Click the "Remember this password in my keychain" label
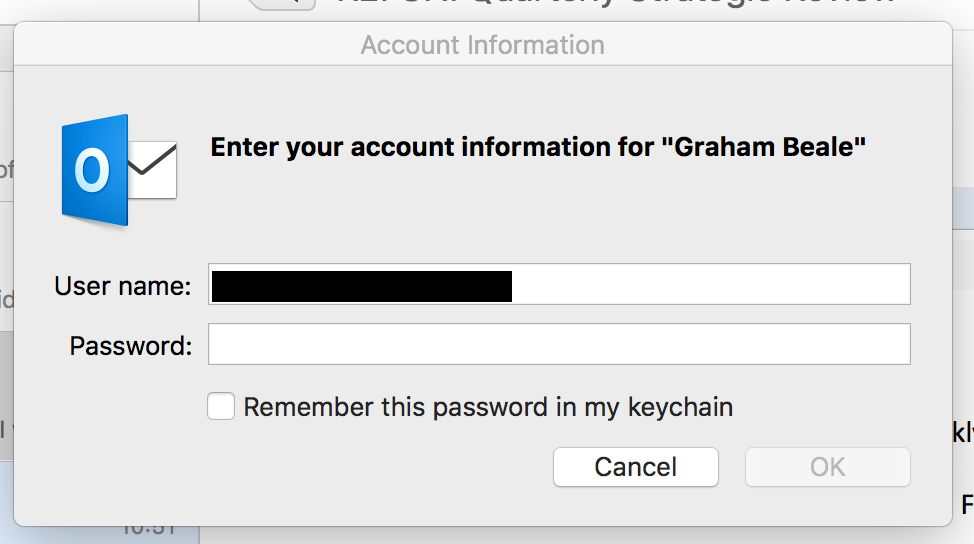 click(x=488, y=407)
